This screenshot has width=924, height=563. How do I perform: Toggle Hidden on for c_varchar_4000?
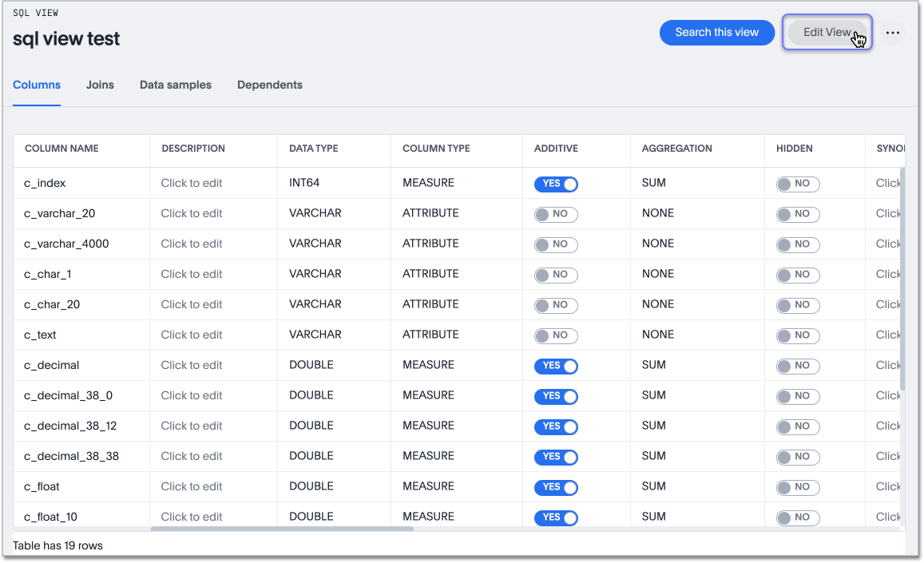797,244
